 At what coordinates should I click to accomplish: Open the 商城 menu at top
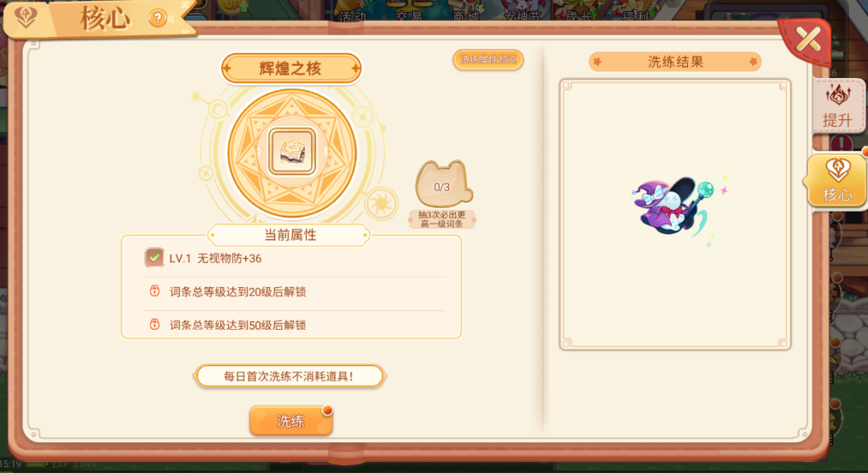pos(465,15)
